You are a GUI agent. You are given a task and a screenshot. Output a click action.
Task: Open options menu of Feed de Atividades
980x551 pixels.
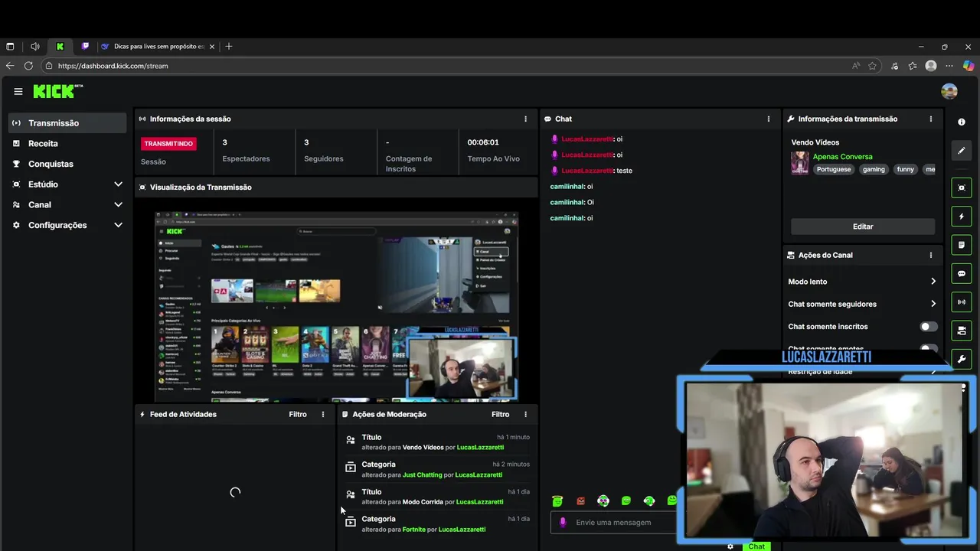coord(323,414)
